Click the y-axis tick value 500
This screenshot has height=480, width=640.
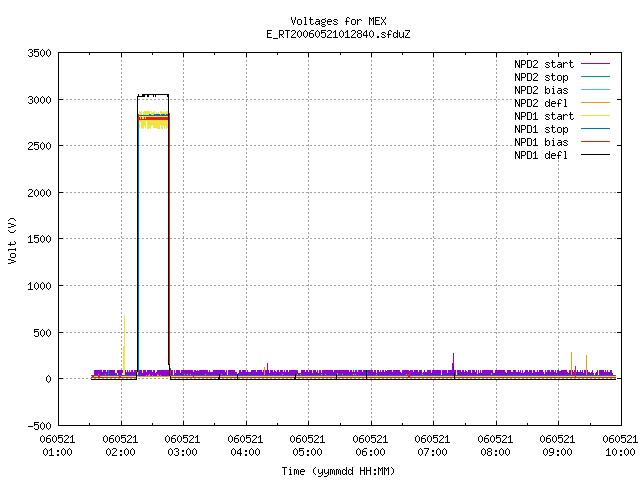pos(42,333)
